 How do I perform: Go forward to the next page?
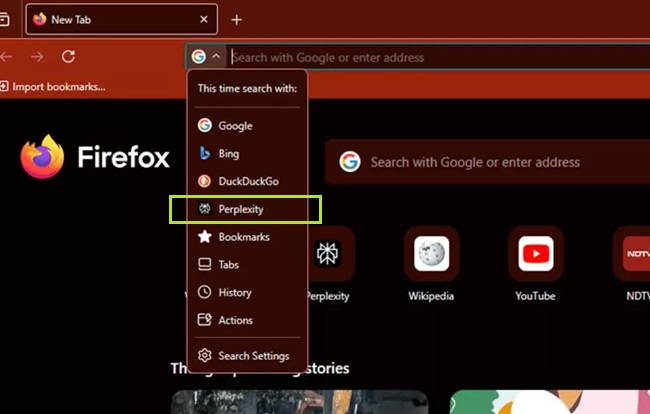pos(37,56)
